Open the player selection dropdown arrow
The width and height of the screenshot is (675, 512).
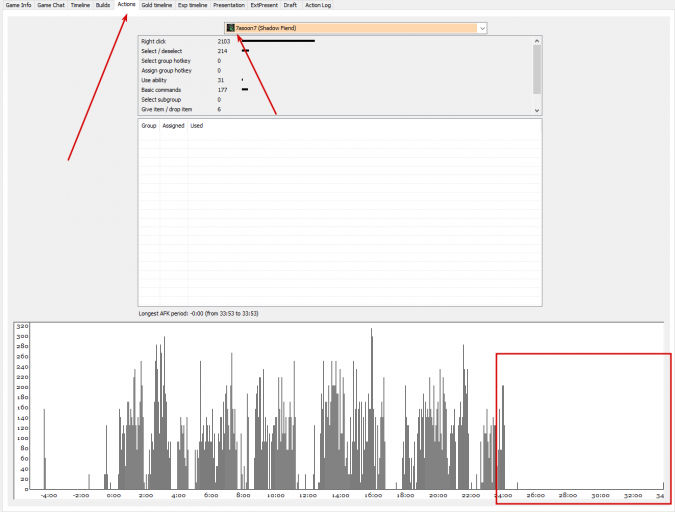point(482,28)
